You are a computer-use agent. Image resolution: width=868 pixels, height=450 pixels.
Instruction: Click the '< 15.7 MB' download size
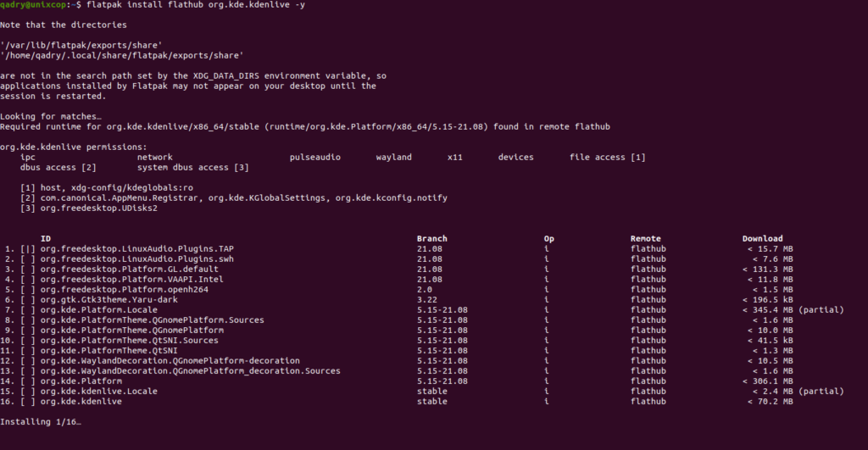coord(770,248)
